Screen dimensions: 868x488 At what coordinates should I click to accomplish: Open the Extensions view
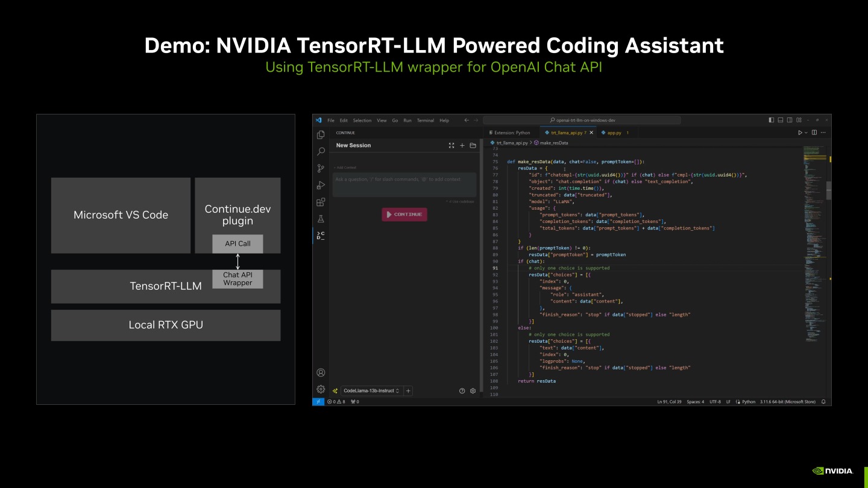(321, 202)
